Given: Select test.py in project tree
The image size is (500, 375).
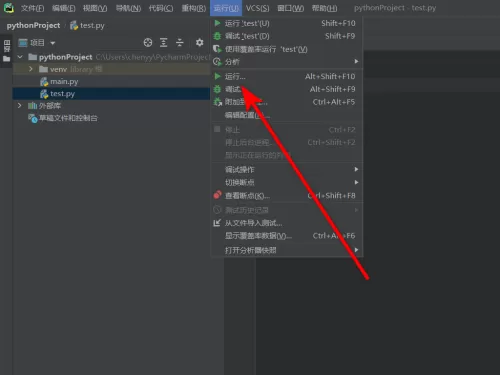Looking at the screenshot, I should pos(111,94).
